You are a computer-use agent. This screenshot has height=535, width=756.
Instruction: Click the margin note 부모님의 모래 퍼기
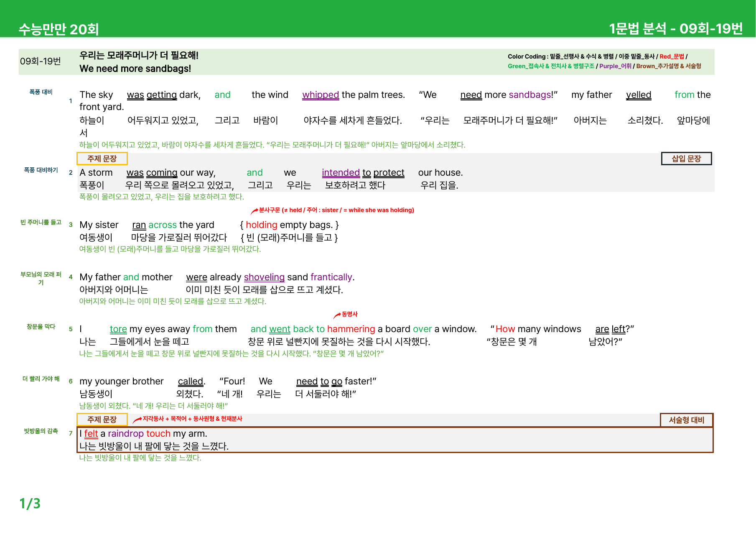pos(41,279)
